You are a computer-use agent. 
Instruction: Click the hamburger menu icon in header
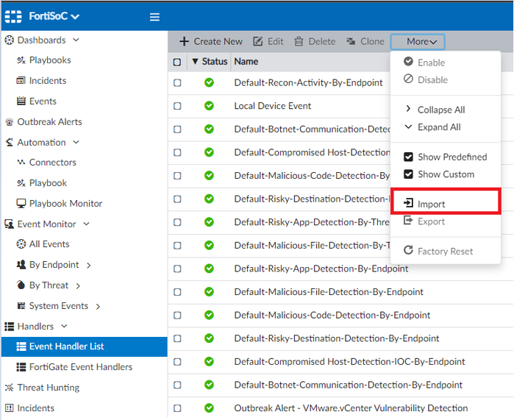click(x=154, y=17)
